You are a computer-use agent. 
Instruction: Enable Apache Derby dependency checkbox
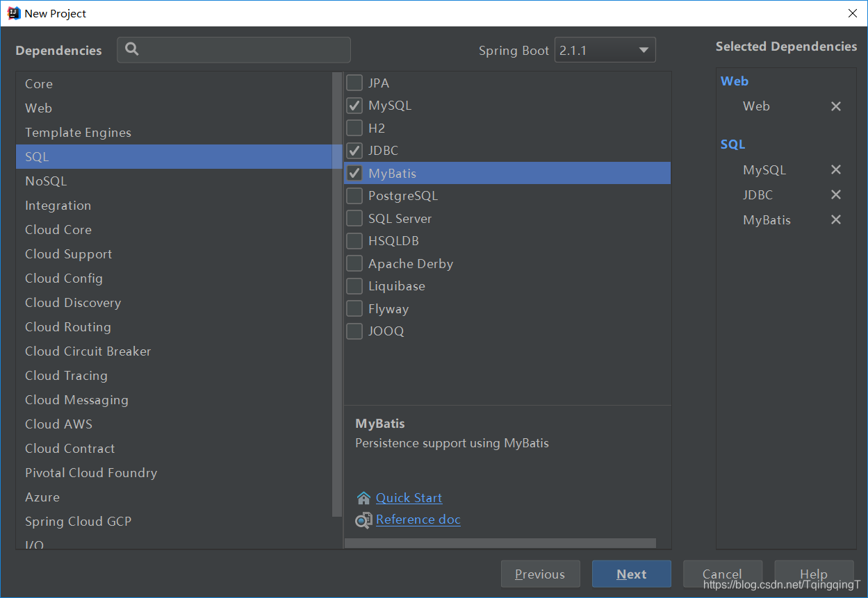coord(354,264)
